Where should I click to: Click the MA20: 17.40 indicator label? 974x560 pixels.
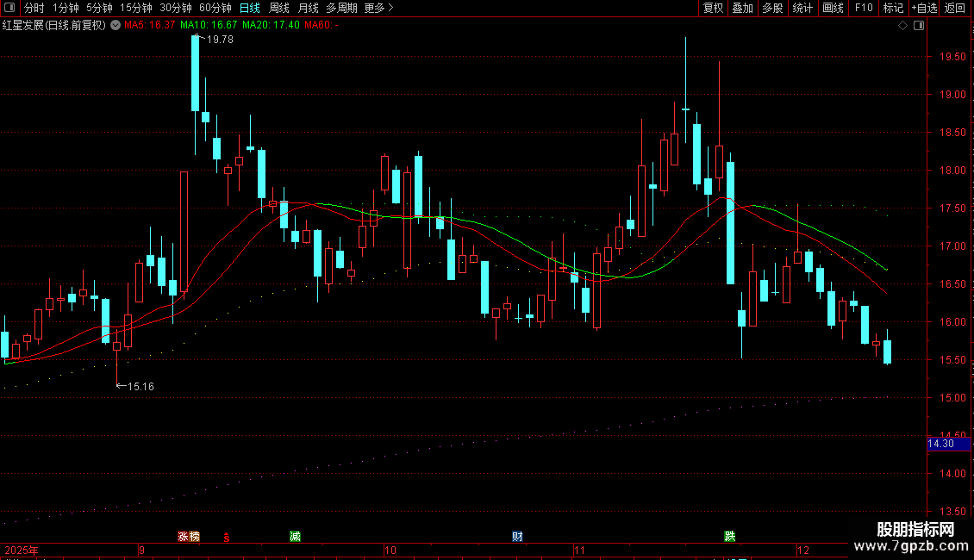[x=271, y=25]
